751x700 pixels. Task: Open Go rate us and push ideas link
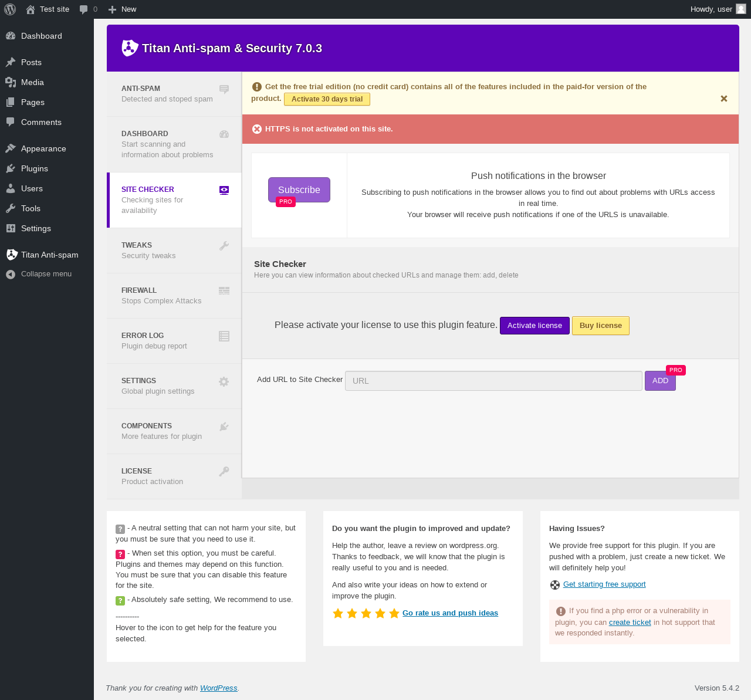[x=450, y=613]
